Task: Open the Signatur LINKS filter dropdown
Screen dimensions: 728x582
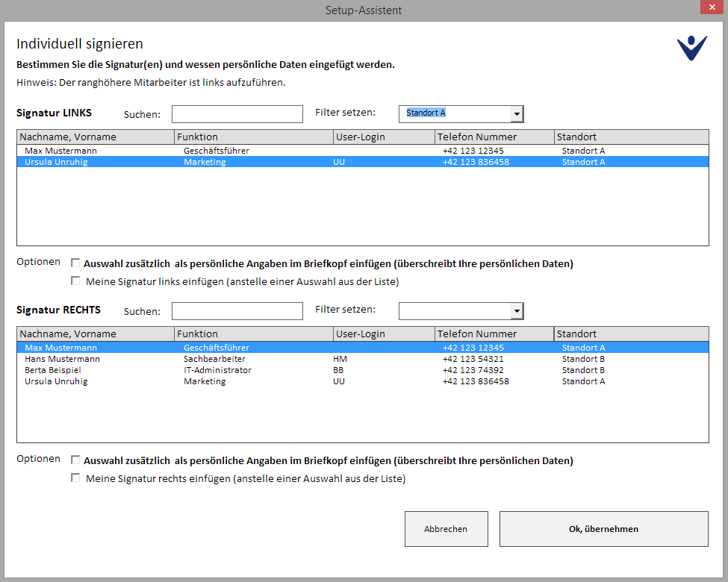Action: coord(517,113)
